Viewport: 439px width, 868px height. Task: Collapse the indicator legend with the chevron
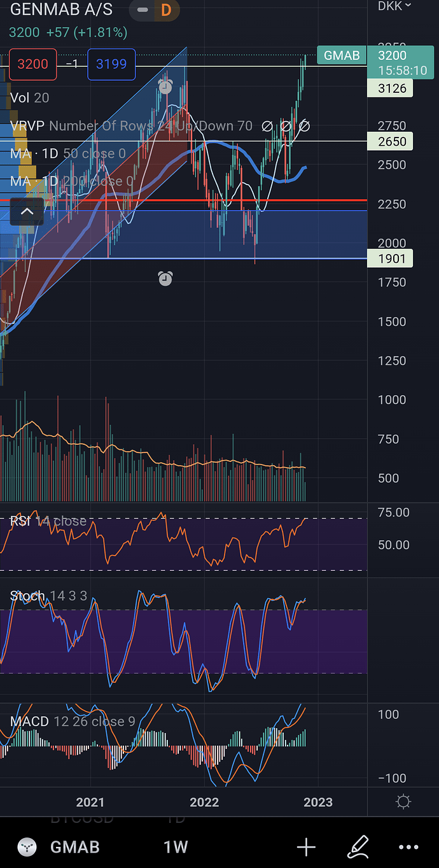tap(27, 211)
